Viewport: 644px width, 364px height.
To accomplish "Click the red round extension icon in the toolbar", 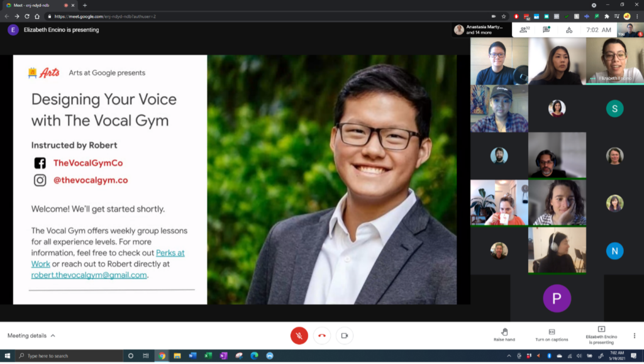I will [x=516, y=16].
